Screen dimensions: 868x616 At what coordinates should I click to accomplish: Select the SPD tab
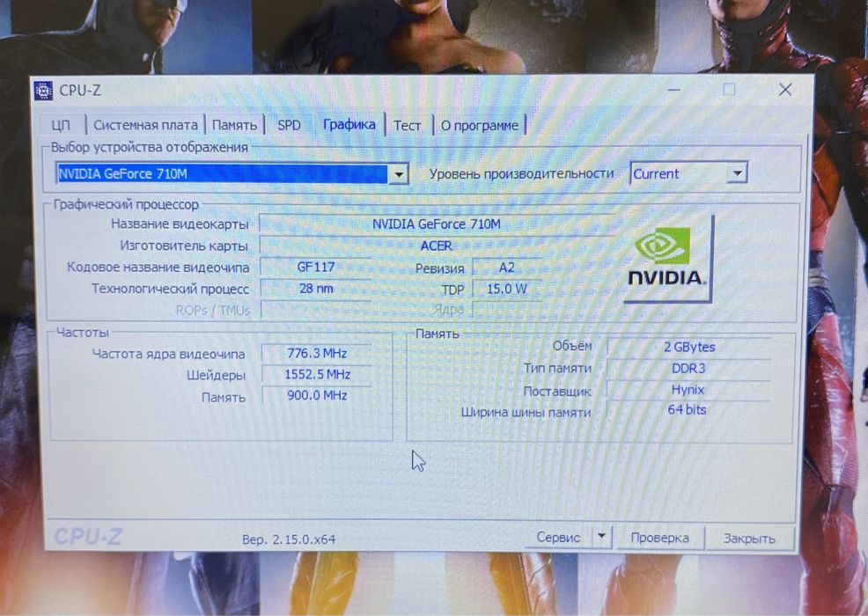[x=289, y=125]
